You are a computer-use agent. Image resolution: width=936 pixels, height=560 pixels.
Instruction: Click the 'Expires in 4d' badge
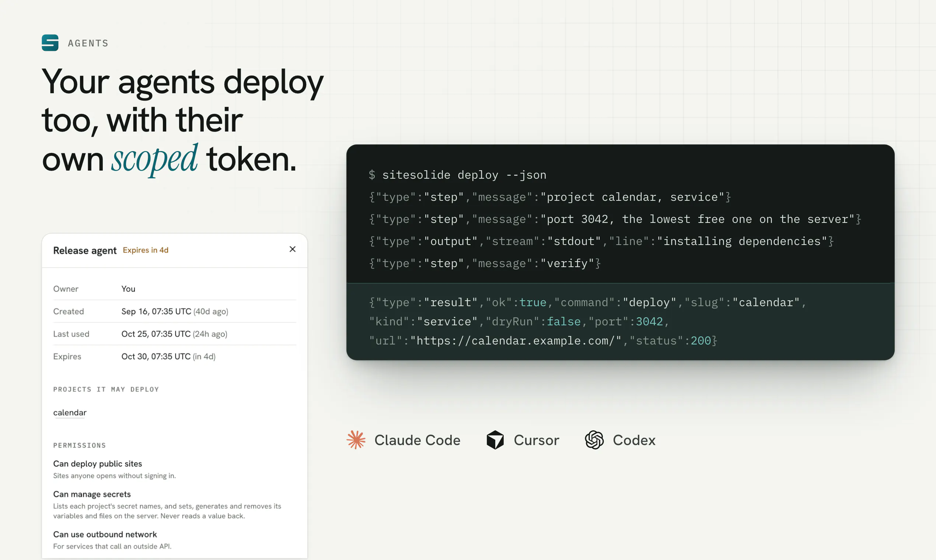point(146,250)
